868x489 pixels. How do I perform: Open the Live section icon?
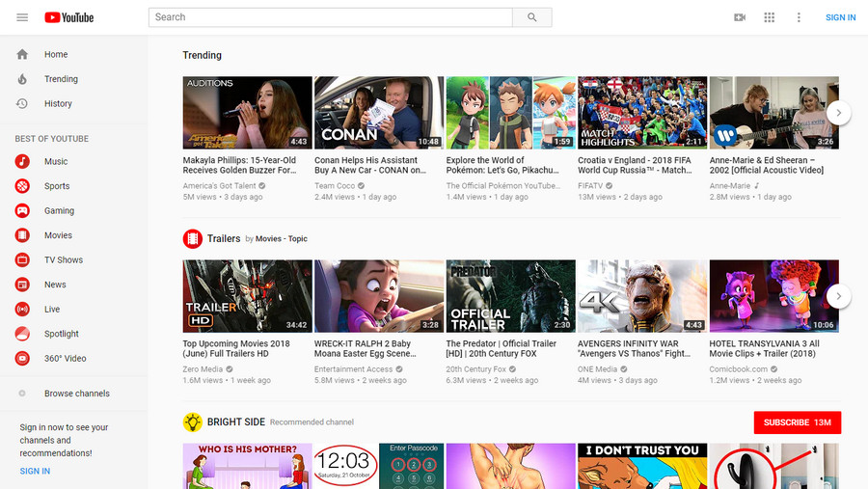coord(22,310)
